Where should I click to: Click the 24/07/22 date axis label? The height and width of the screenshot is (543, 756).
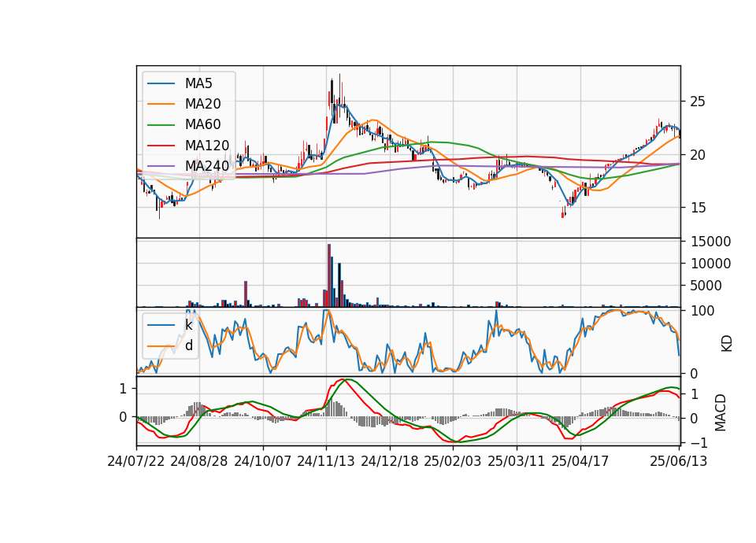[x=136, y=462]
